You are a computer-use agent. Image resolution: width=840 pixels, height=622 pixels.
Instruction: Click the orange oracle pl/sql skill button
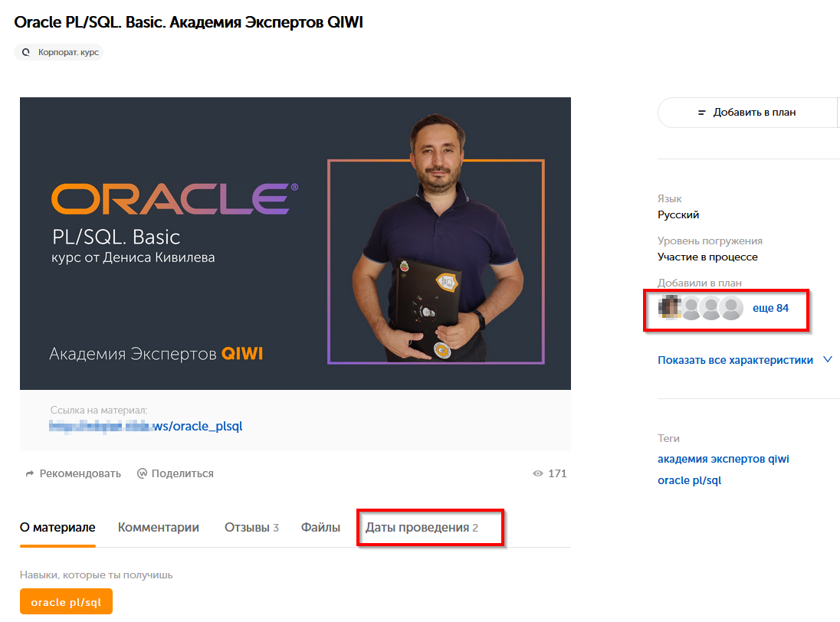(x=66, y=602)
